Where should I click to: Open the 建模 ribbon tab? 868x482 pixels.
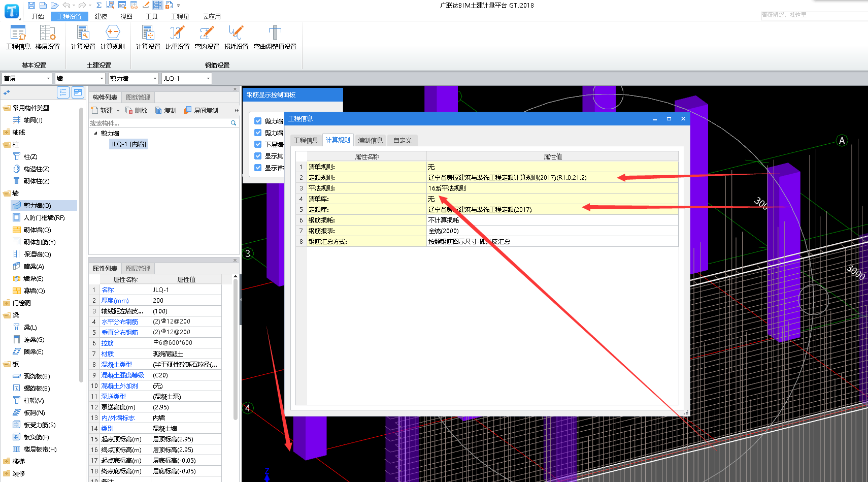[101, 16]
